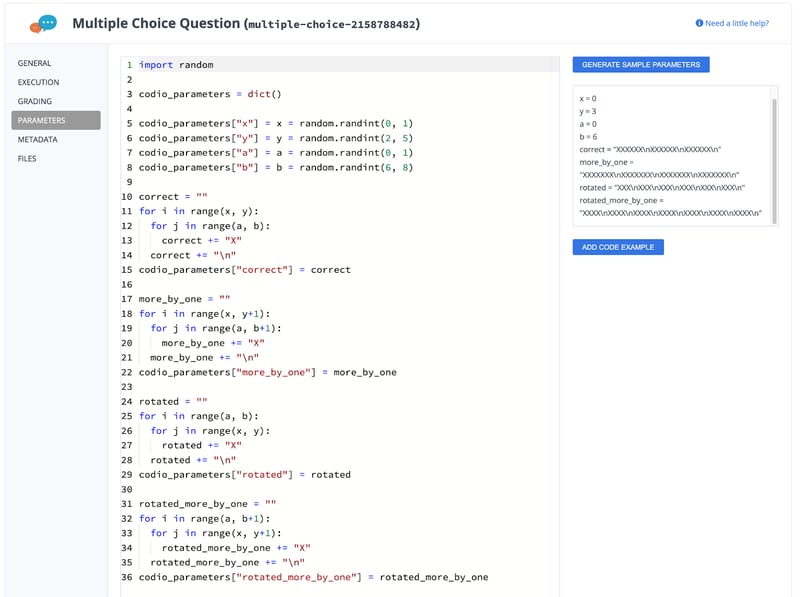Switch to the FILES section
Viewport: 800px width, 597px height.
[25, 158]
